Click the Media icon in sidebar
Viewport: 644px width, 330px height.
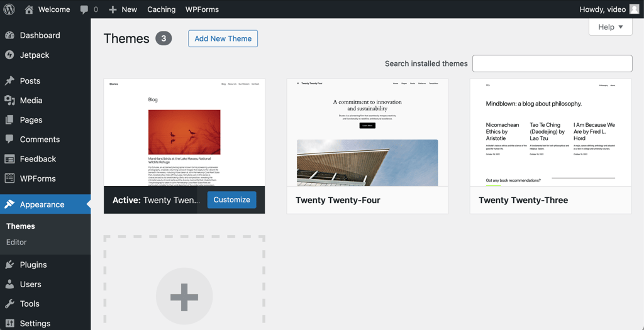pyautogui.click(x=9, y=100)
